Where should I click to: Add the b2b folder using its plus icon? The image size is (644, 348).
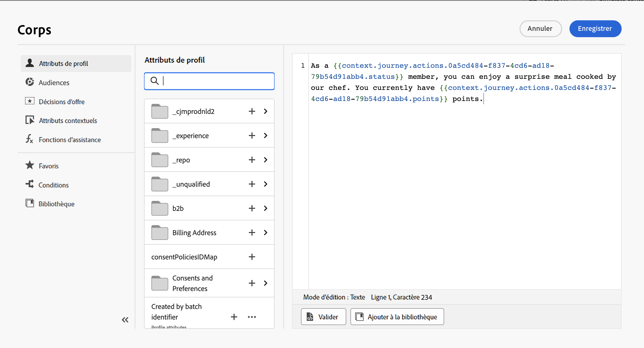252,208
